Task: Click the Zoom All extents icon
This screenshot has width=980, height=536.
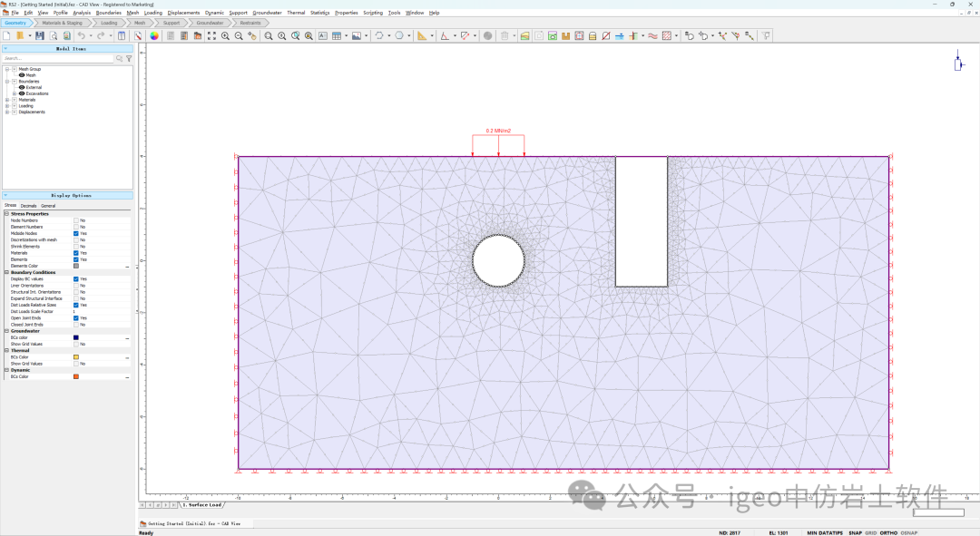Action: click(211, 35)
